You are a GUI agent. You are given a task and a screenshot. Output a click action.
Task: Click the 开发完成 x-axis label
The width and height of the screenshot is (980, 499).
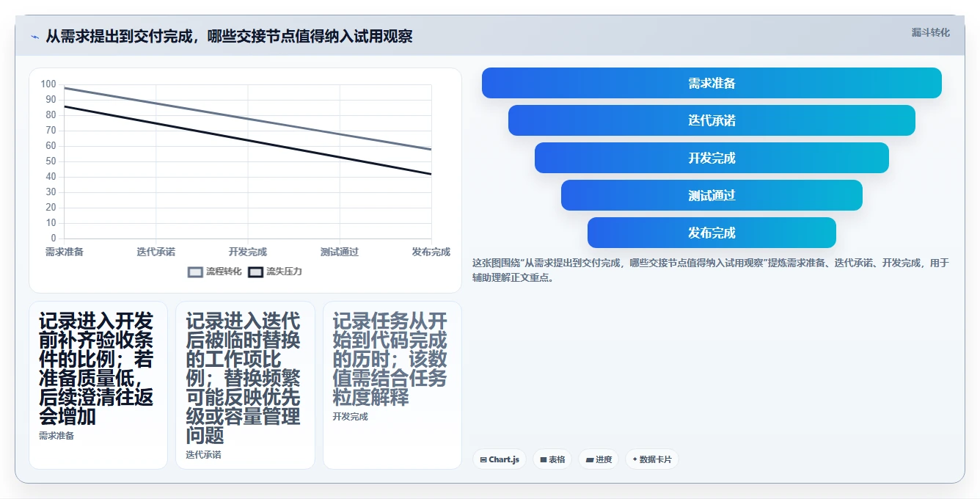coord(248,252)
